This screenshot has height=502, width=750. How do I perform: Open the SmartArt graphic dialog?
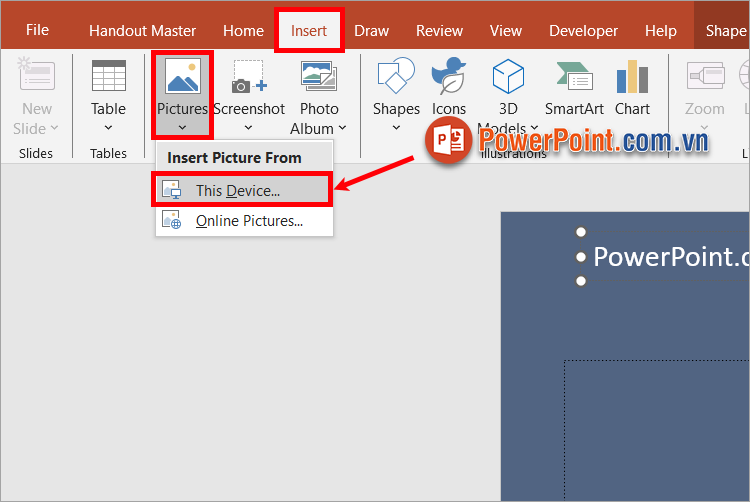point(574,78)
